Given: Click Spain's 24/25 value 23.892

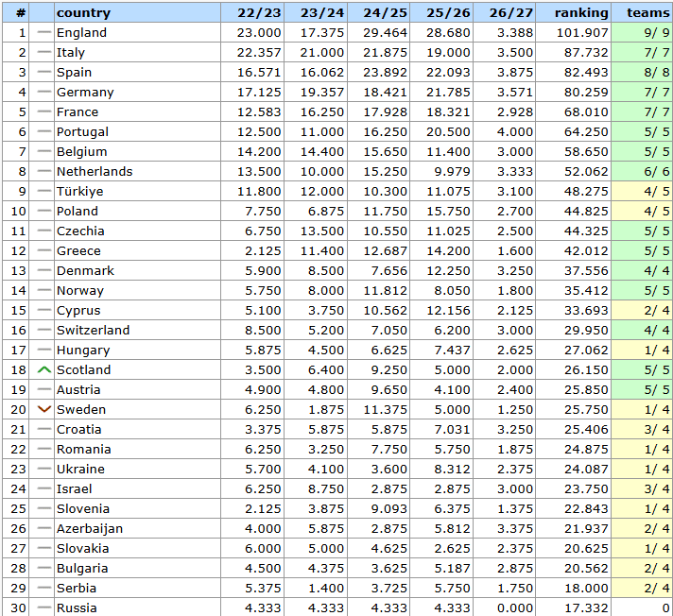Looking at the screenshot, I should click(385, 73).
